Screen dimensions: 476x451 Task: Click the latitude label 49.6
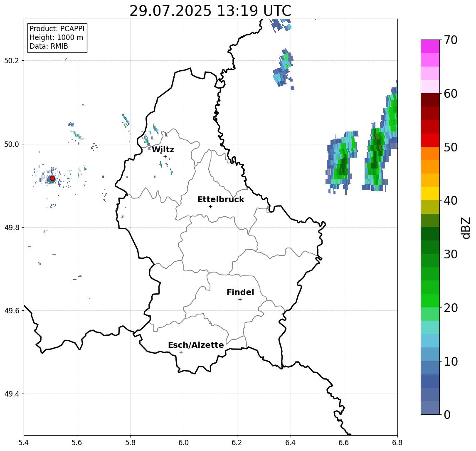click(12, 311)
